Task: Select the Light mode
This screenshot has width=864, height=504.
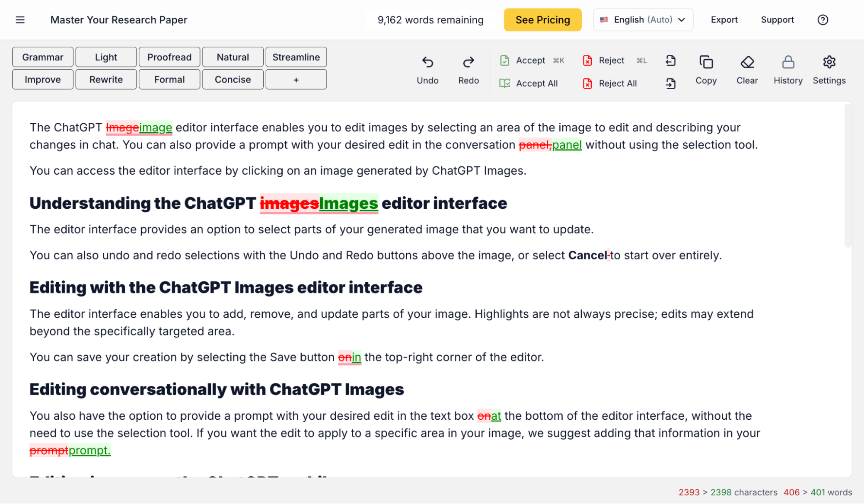Action: (106, 57)
